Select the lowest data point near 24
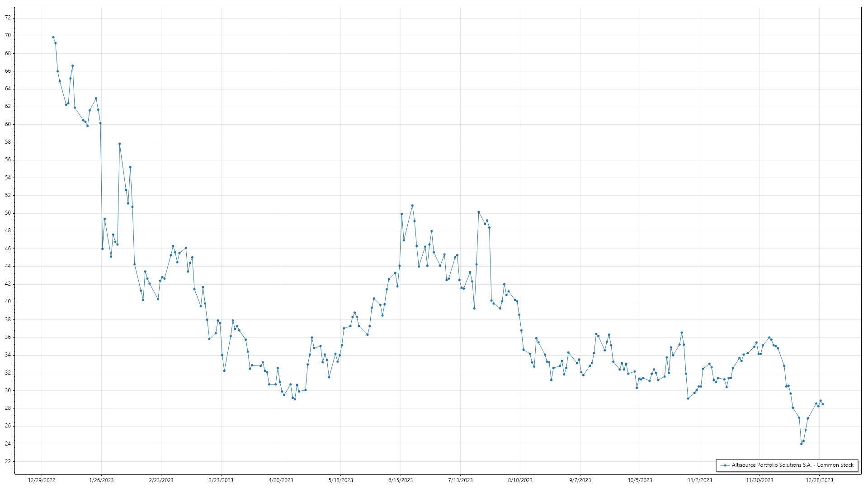 point(801,444)
